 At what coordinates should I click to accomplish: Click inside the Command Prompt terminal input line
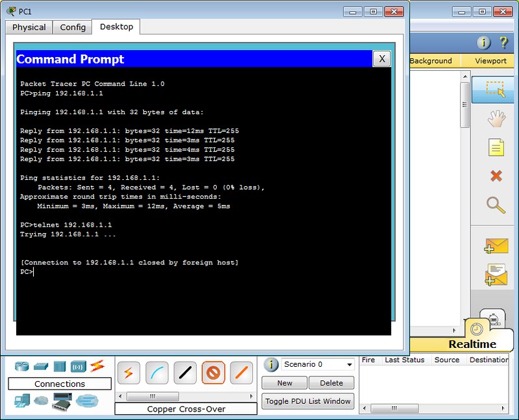coord(204,272)
